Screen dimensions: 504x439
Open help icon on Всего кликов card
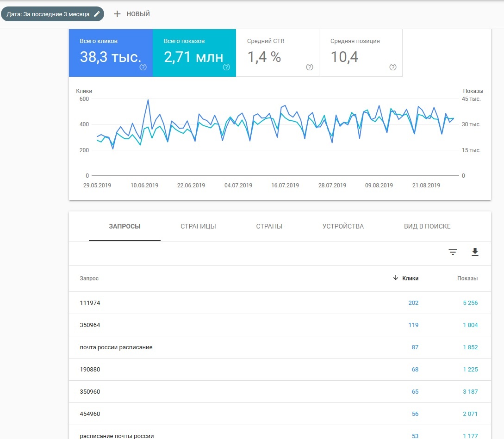[143, 67]
